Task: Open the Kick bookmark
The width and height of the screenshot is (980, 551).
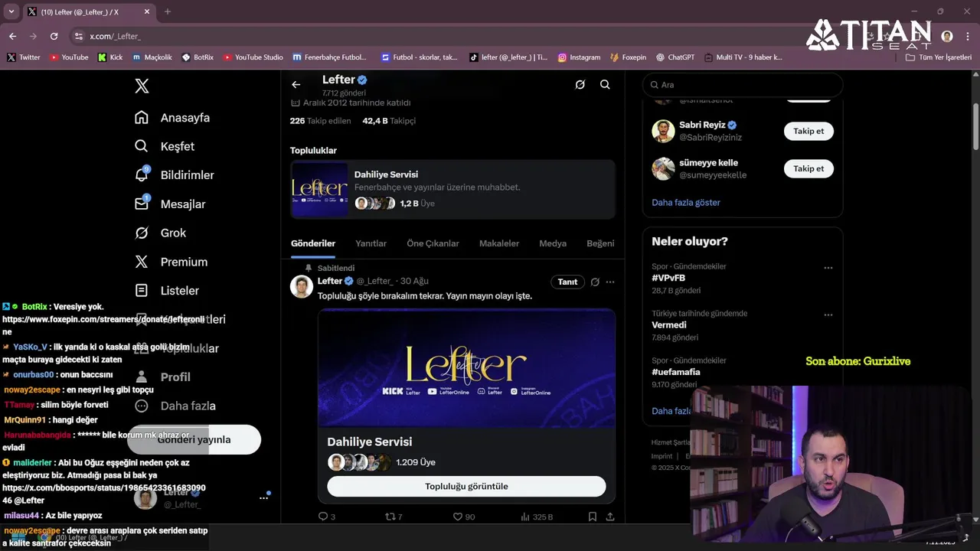Action: [110, 57]
